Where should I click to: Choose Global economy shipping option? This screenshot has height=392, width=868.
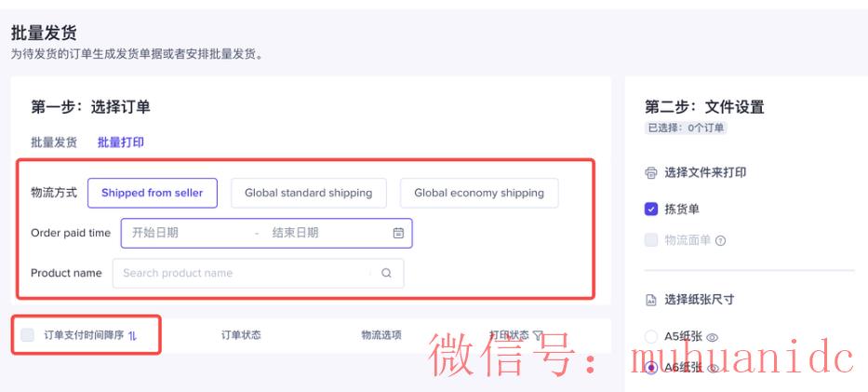(479, 194)
